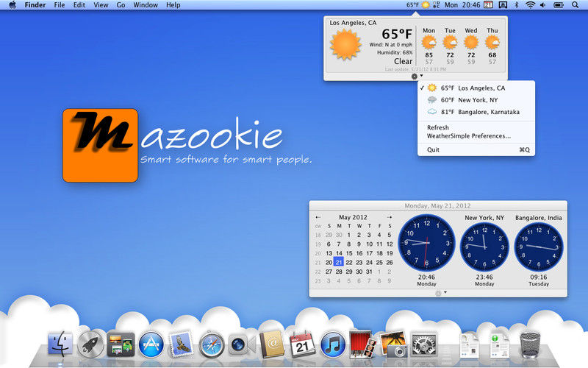Screen dimensions: 588x368
Task: Open the first document stack in dock
Action: tap(469, 345)
